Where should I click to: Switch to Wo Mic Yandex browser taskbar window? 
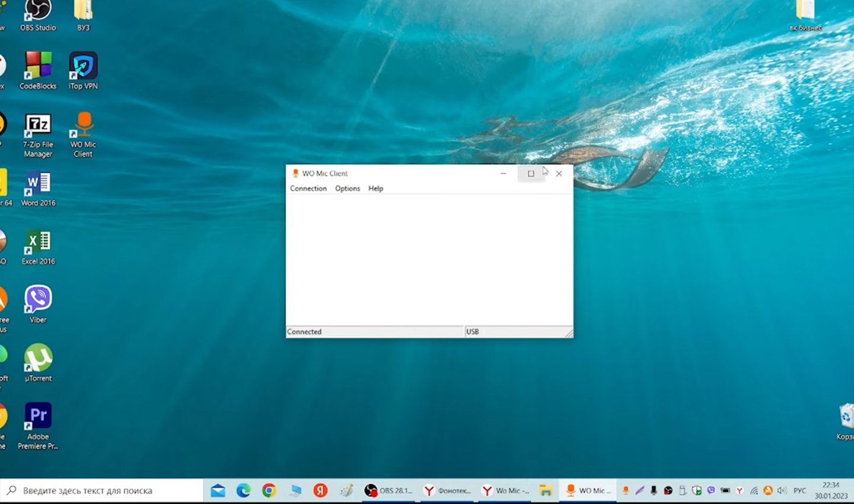505,490
